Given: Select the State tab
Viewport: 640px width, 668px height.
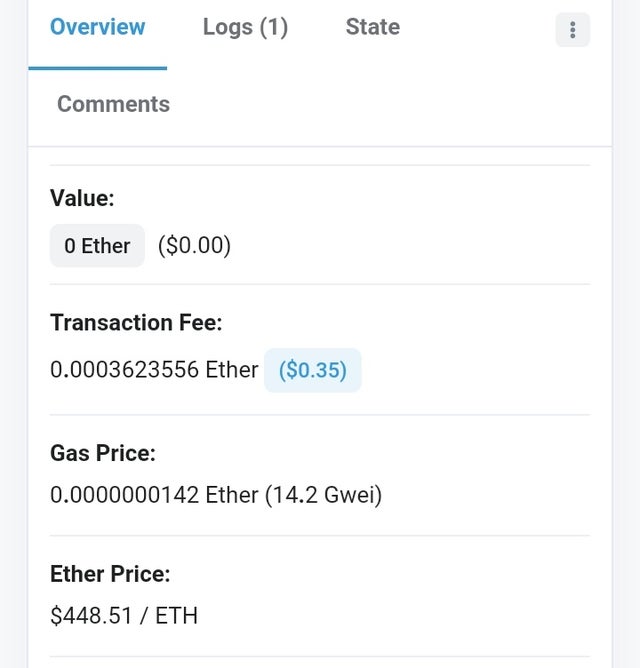Looking at the screenshot, I should pyautogui.click(x=373, y=27).
